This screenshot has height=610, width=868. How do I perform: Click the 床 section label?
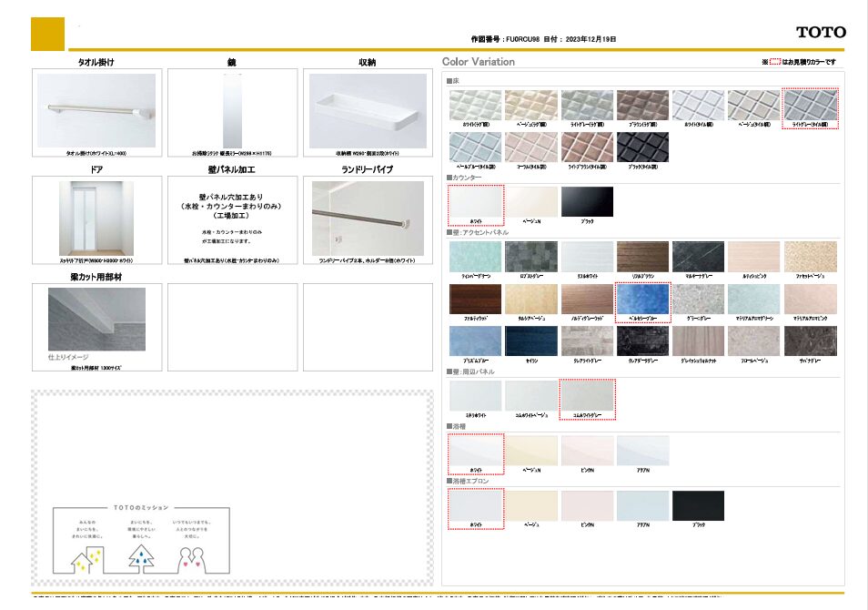(x=453, y=81)
